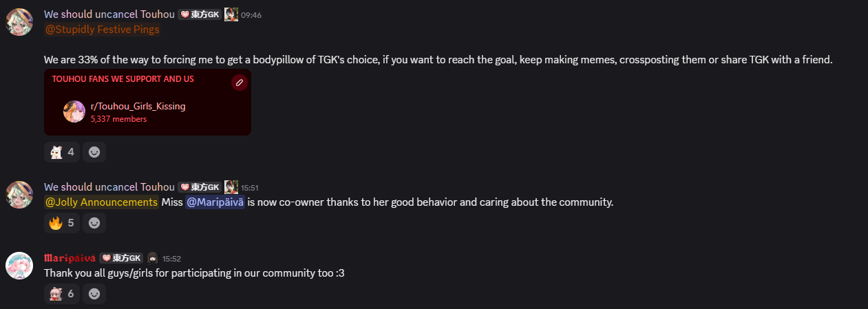Click the role icon next to the 09:46 timestamp
The image size is (868, 309).
click(231, 14)
